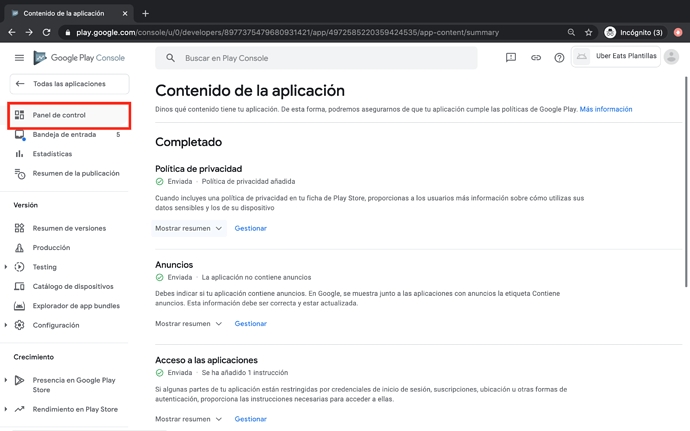
Task: Click the Más información link
Action: click(605, 109)
